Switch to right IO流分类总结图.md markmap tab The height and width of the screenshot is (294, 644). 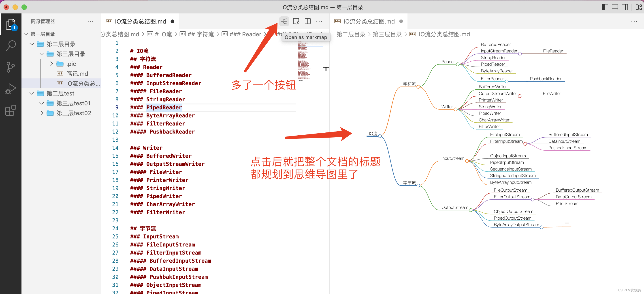(x=369, y=21)
